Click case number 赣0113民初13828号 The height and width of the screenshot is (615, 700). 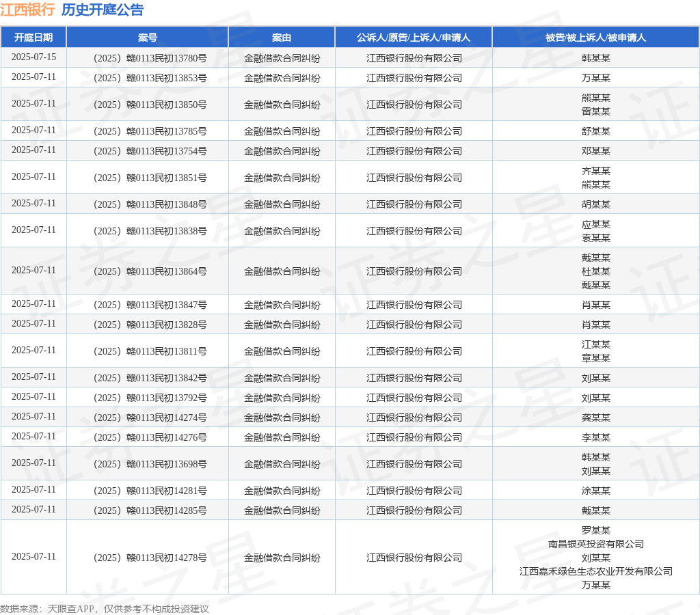150,325
